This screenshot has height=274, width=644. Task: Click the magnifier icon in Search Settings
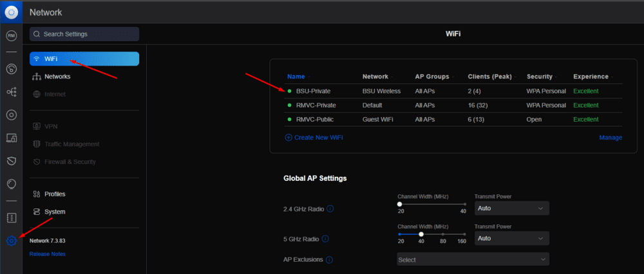click(x=37, y=34)
